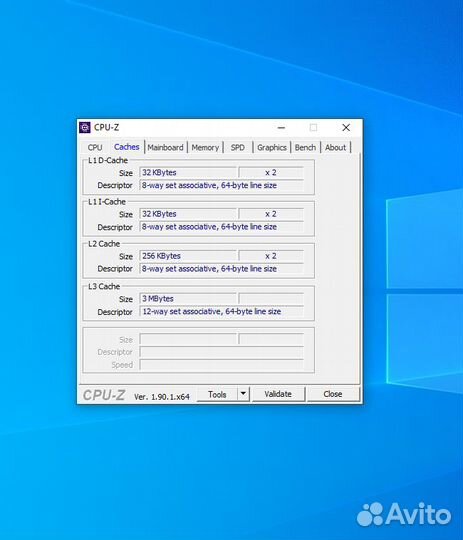Click the L1 D-Cache x 2 count field
463x540 pixels.
(x=271, y=173)
